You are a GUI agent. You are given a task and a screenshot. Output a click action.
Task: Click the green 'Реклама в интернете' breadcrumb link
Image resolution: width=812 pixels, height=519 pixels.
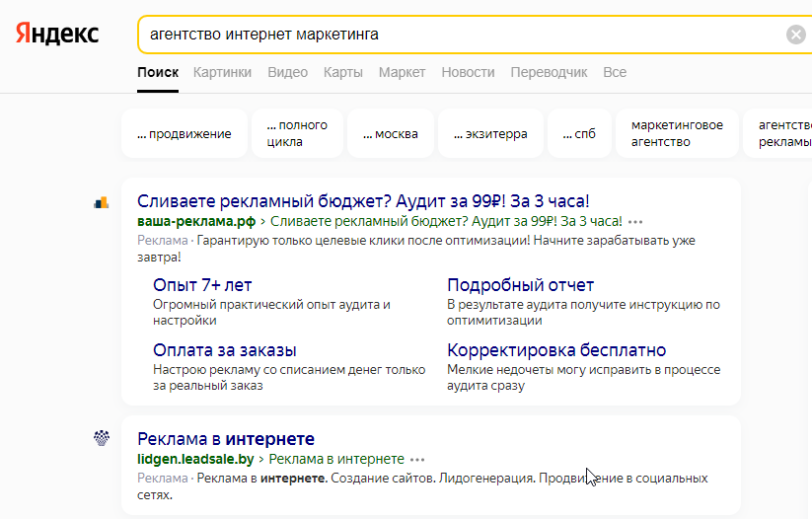tap(336, 460)
